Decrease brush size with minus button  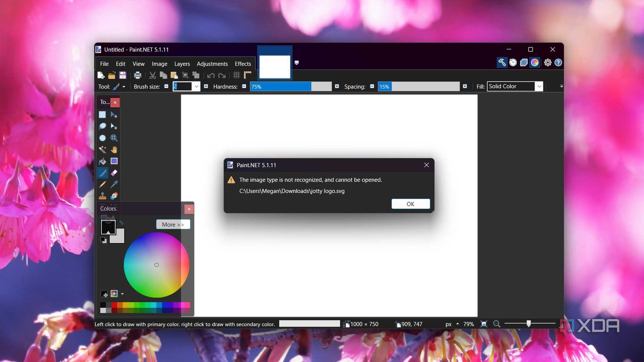coord(166,87)
